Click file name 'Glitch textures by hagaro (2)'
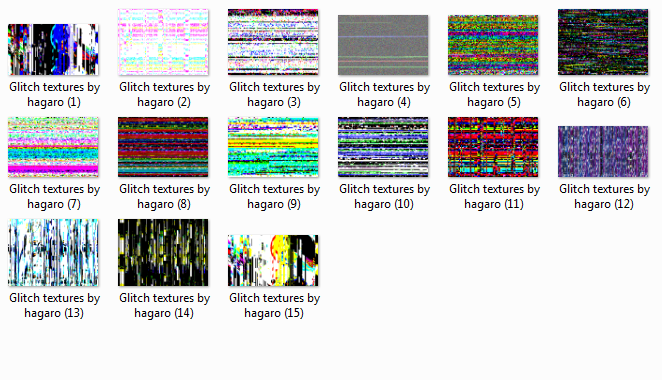662x380 pixels. (164, 95)
